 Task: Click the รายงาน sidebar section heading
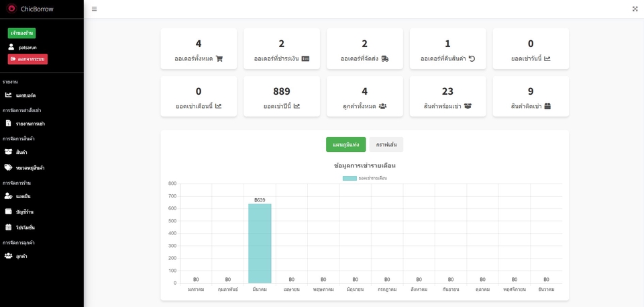tap(10, 82)
